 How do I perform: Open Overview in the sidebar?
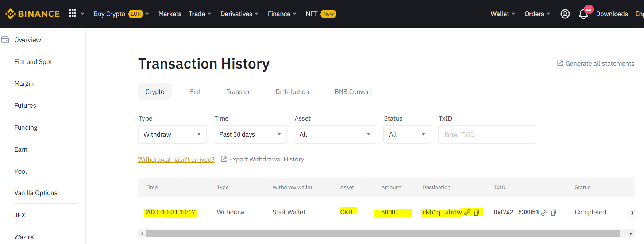point(27,40)
